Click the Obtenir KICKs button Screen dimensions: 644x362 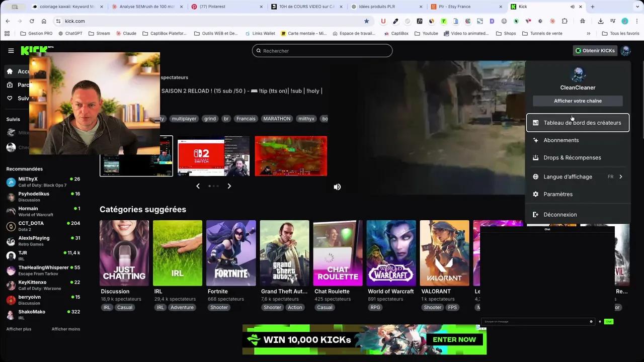click(595, 50)
